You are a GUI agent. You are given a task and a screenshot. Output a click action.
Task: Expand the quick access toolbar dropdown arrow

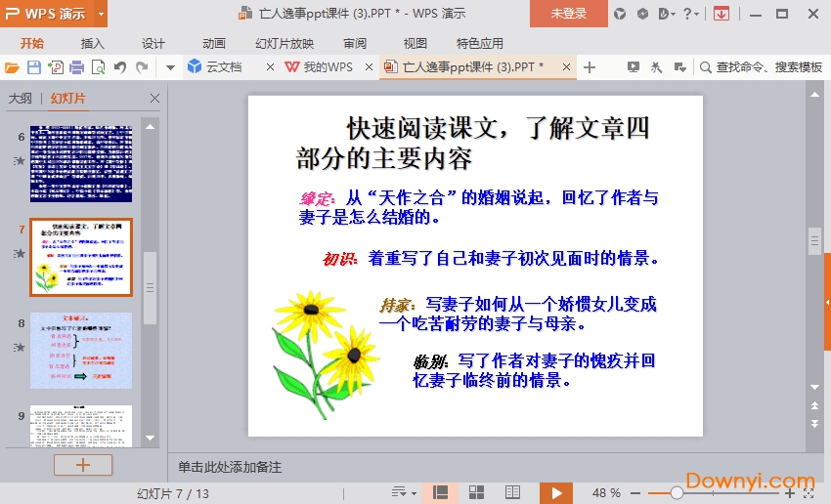pos(170,67)
